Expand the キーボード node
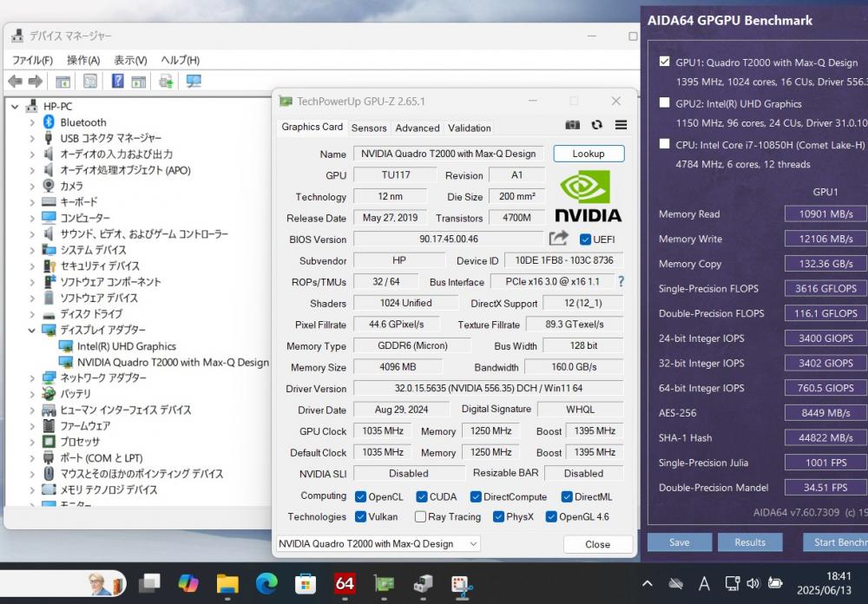Screen dimensions: 868x604 pos(32,202)
